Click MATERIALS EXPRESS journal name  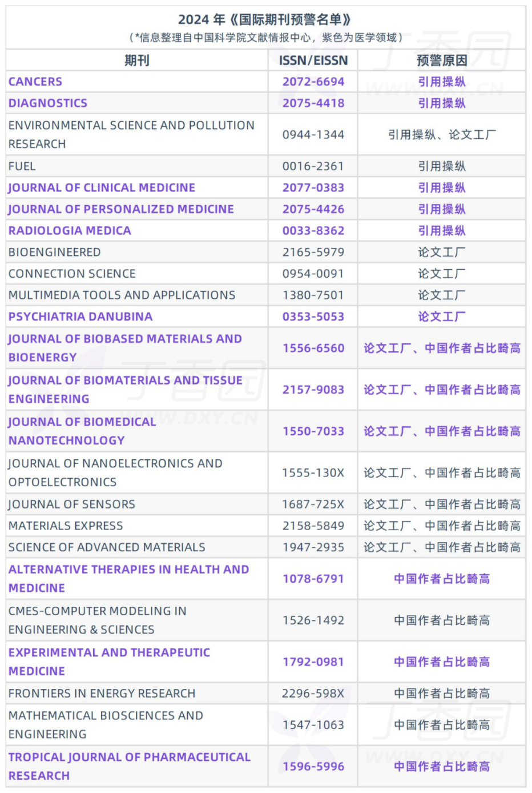pos(66,526)
